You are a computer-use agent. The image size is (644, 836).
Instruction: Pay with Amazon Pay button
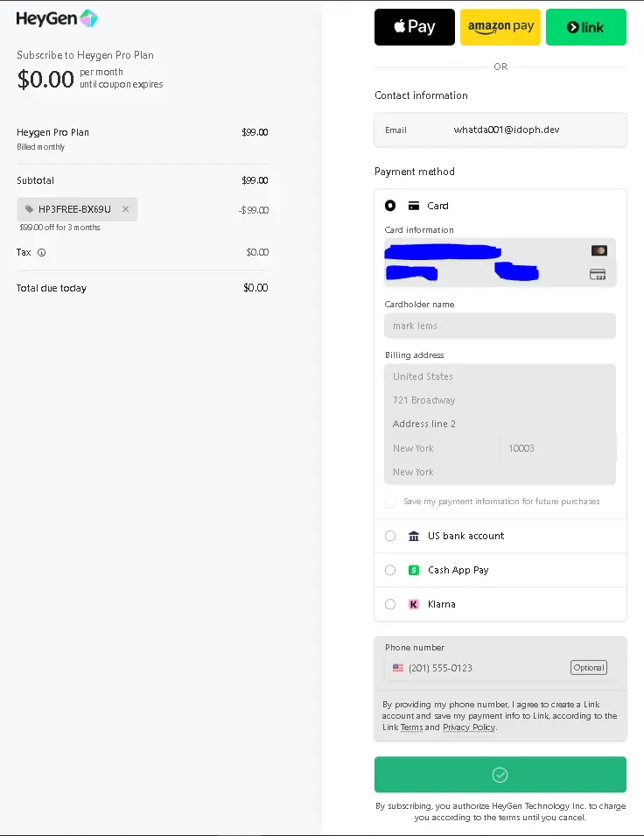[500, 27]
